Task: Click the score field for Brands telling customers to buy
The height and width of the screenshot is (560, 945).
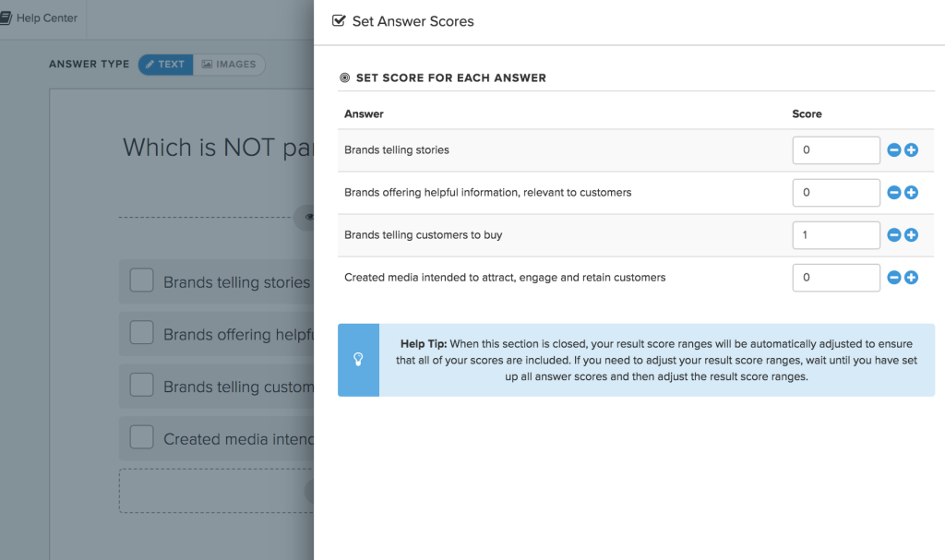Action: (836, 235)
